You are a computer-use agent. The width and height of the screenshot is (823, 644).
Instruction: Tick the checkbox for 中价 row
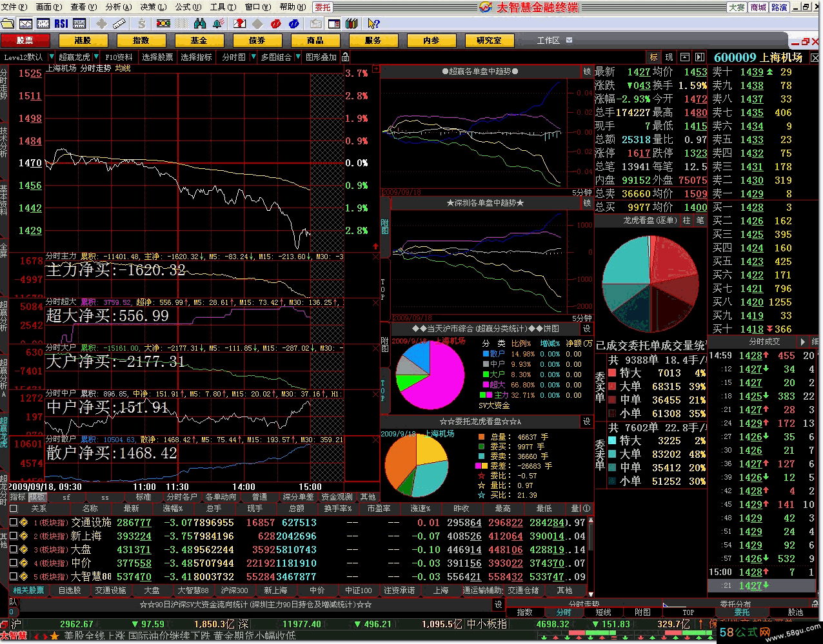14,563
